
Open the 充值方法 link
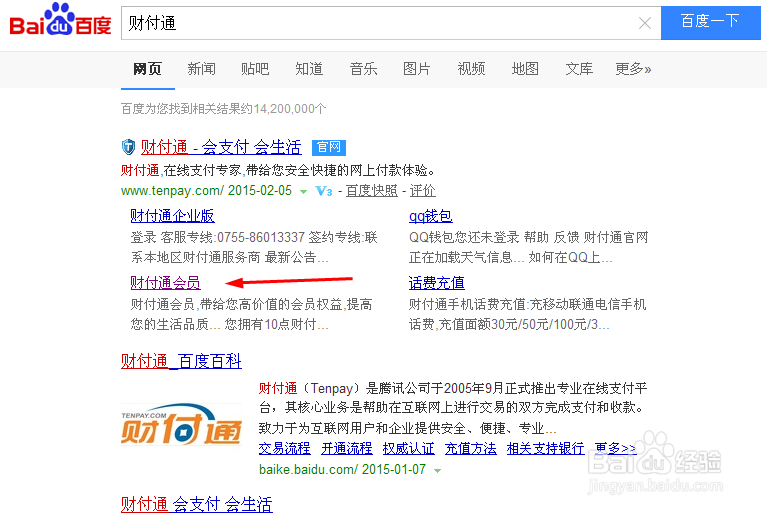[471, 448]
